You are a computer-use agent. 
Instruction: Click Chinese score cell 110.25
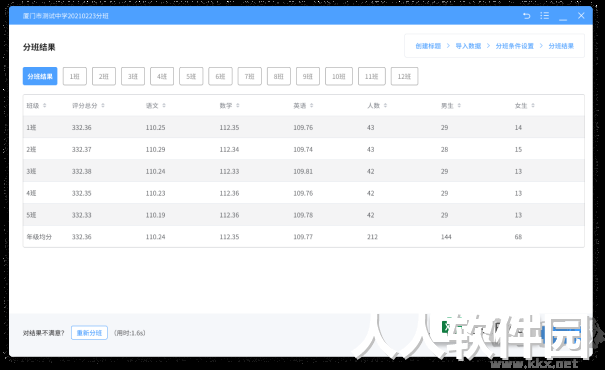(x=155, y=127)
